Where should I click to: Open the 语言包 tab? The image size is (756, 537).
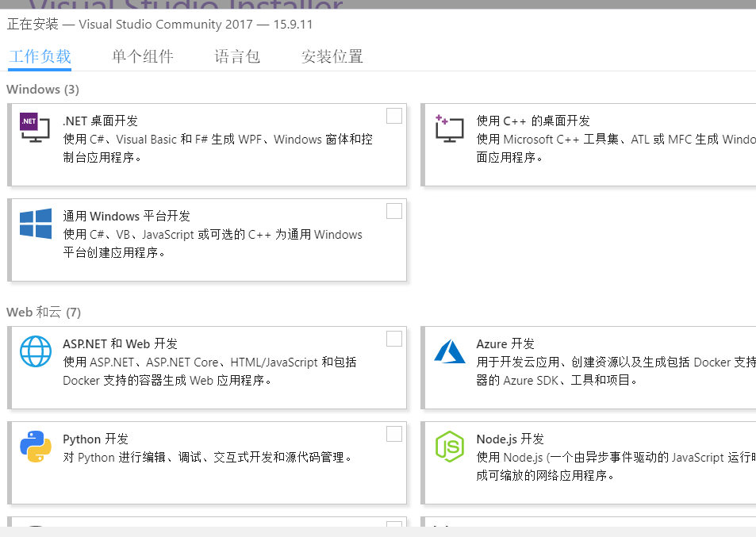237,56
